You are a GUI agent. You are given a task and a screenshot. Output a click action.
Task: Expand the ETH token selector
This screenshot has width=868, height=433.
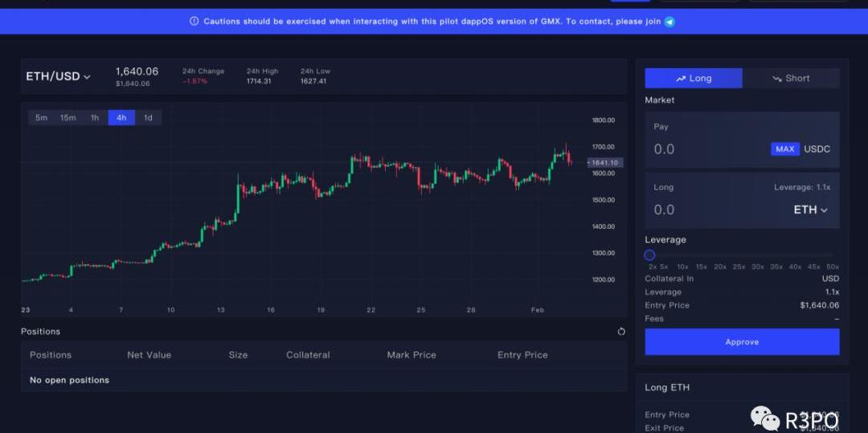[x=810, y=210]
